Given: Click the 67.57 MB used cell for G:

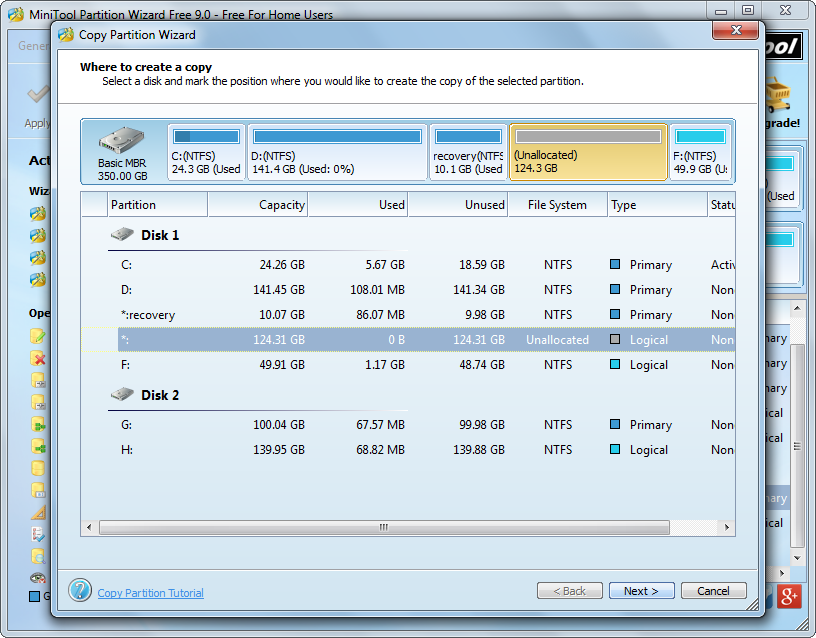Looking at the screenshot, I should point(380,425).
